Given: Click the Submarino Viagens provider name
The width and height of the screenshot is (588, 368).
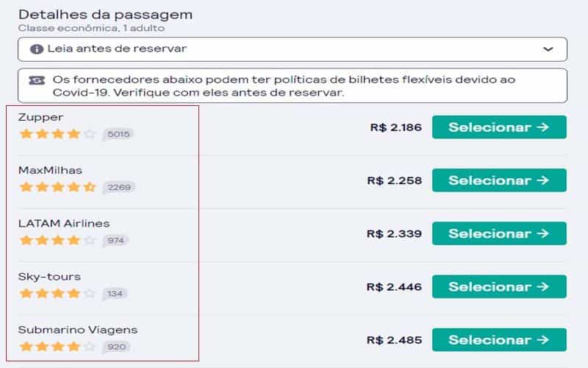Looking at the screenshot, I should click(78, 330).
